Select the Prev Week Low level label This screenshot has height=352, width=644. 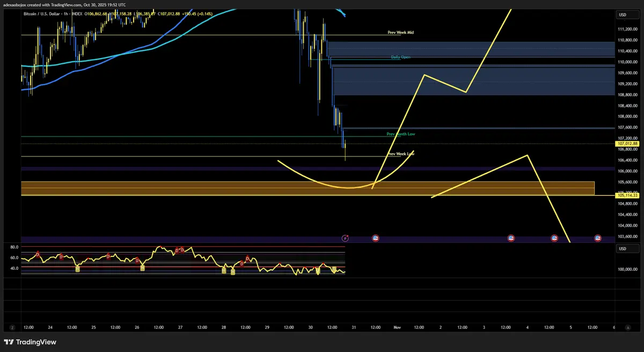pos(400,154)
